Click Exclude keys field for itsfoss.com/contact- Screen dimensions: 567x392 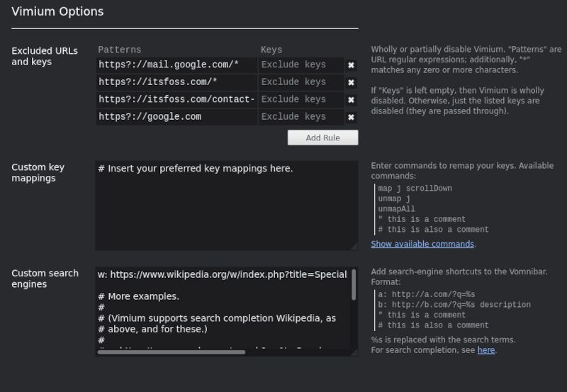pyautogui.click(x=301, y=100)
